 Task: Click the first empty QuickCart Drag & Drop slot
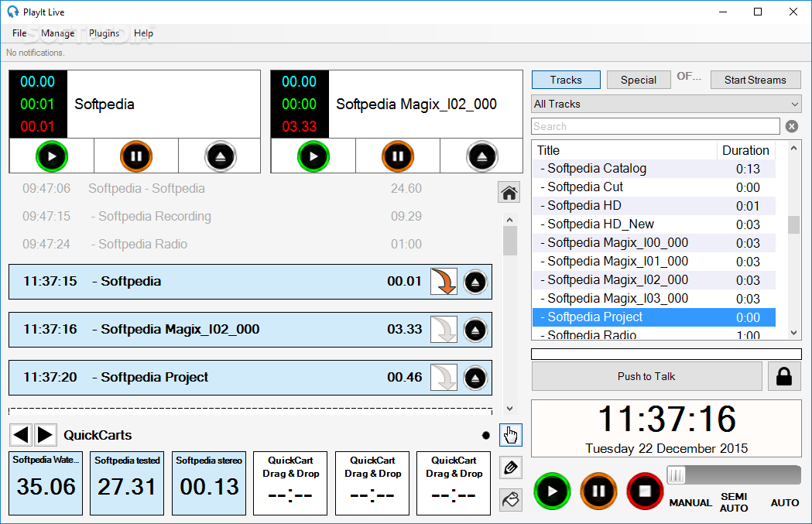point(290,483)
